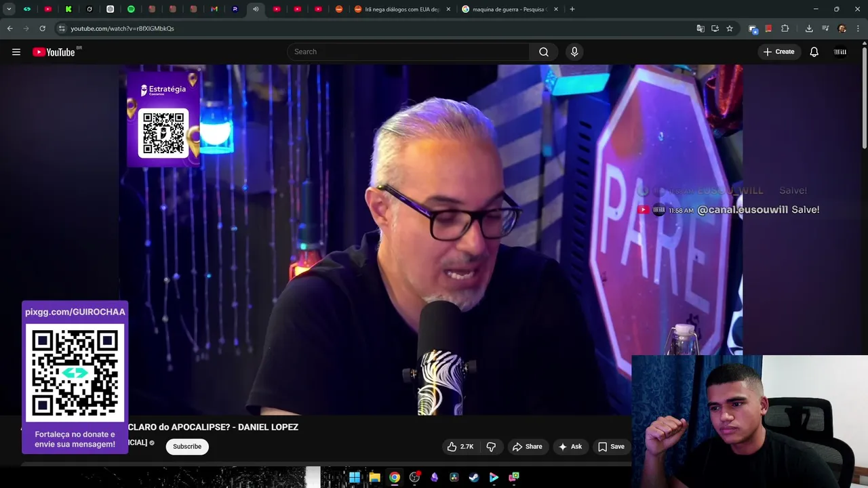Click the YouTube video player frame
The height and width of the screenshot is (488, 868).
point(431,240)
